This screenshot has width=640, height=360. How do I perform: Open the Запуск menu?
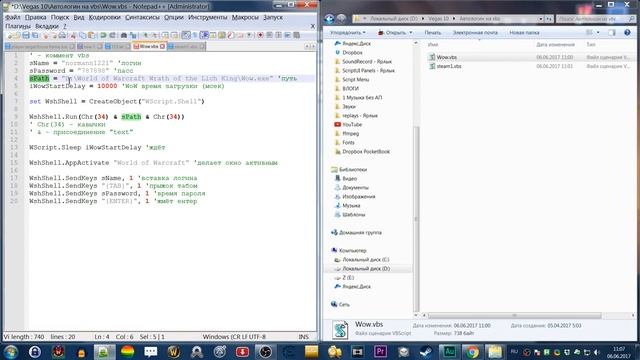(273, 17)
